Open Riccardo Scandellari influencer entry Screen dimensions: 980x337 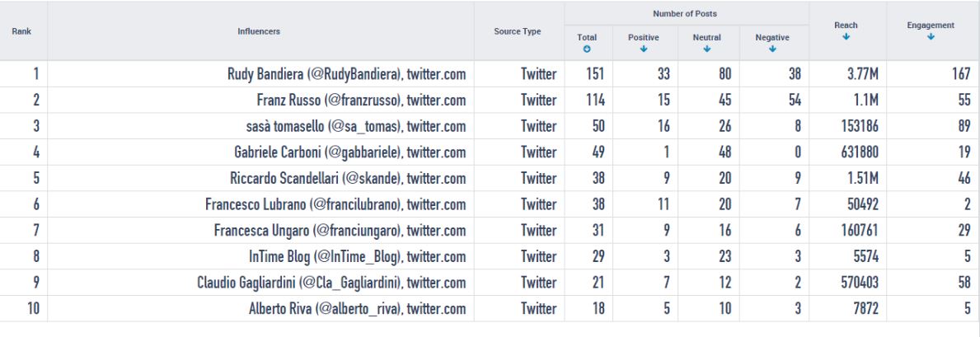click(348, 179)
